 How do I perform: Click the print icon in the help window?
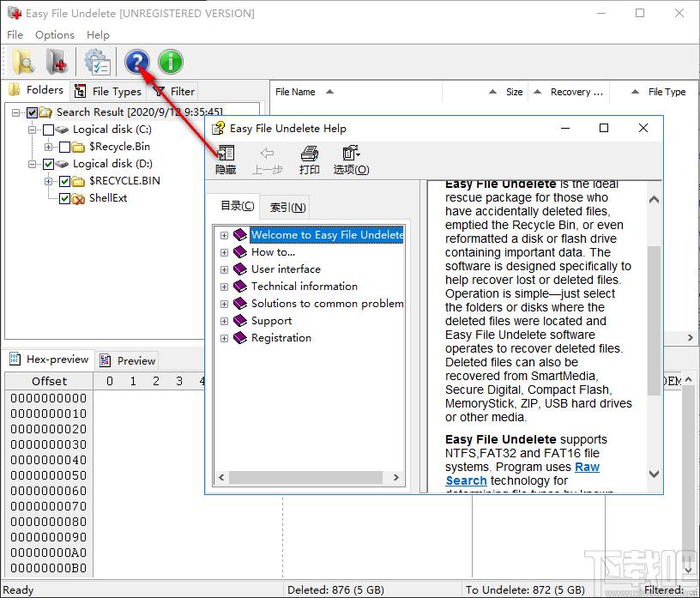tap(310, 160)
